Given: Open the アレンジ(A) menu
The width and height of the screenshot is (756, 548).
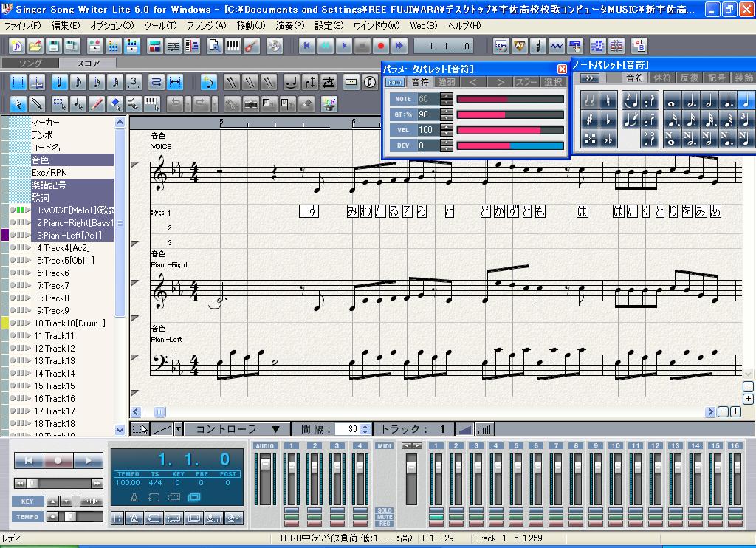Looking at the screenshot, I should (x=206, y=26).
